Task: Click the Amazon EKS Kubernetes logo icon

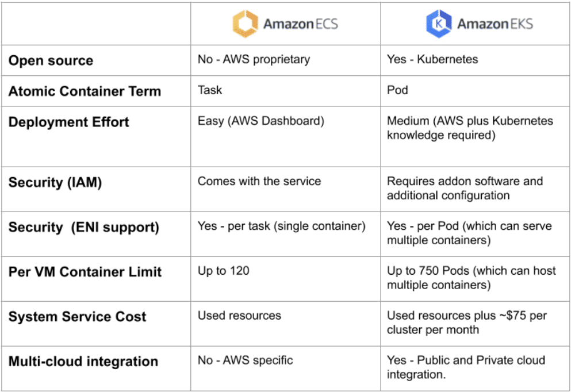Action: [438, 24]
